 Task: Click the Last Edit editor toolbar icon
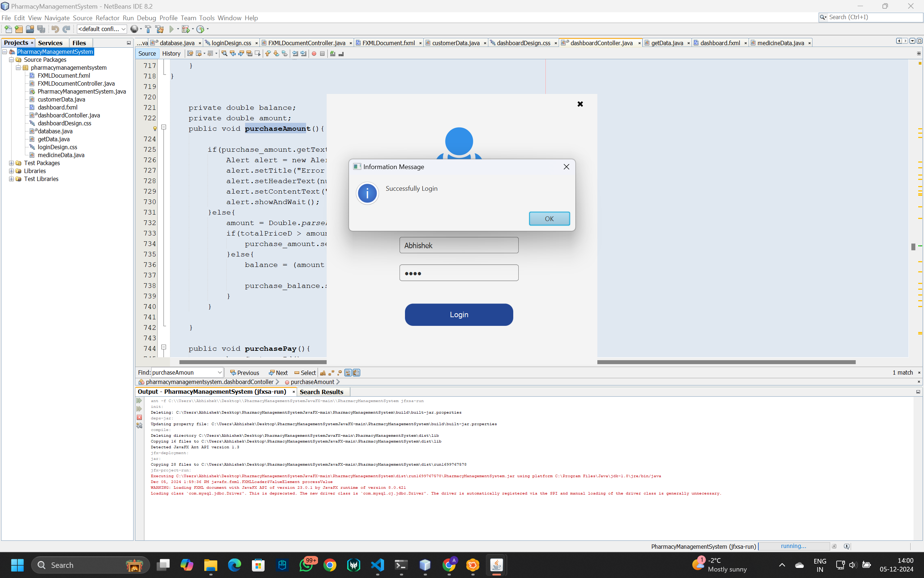(x=190, y=53)
